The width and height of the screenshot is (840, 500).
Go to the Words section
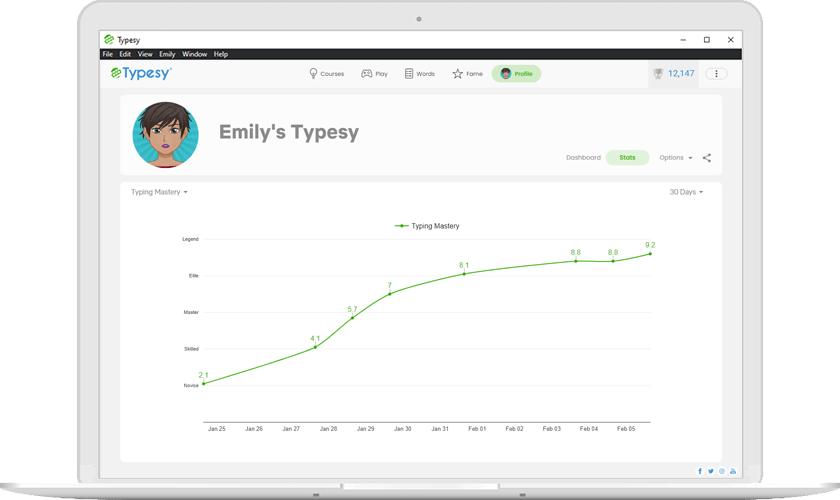pos(419,74)
